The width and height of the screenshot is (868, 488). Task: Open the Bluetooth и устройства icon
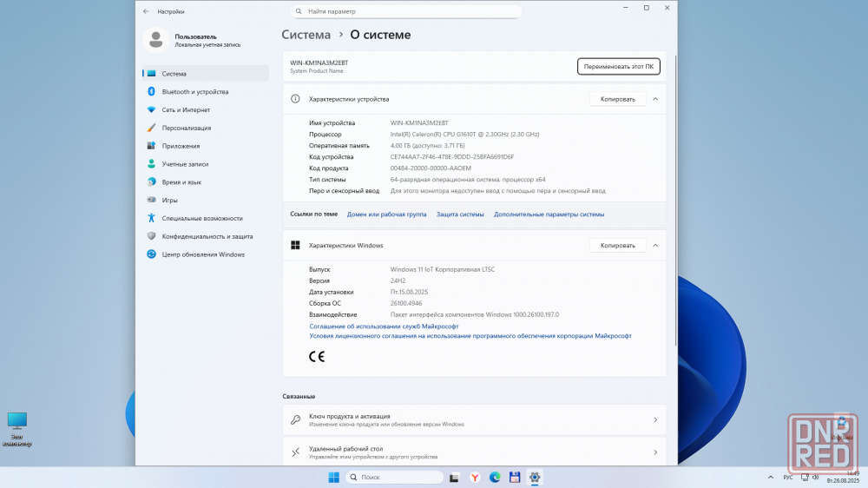151,91
